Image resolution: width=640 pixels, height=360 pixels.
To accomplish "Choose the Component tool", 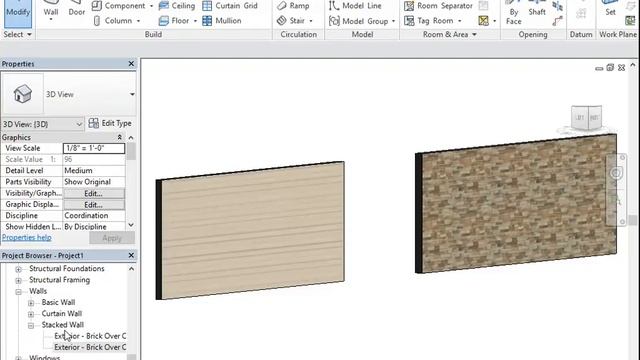I will 119,6.
